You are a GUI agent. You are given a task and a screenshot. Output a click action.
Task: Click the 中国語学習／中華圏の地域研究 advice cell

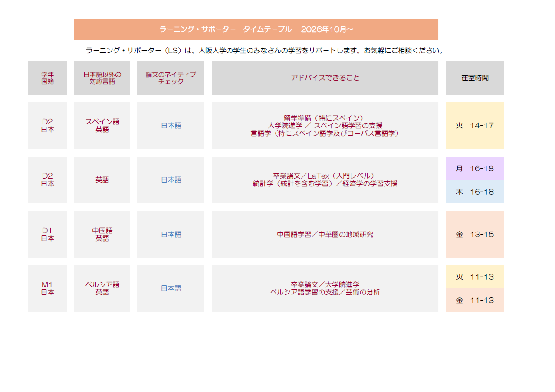point(325,234)
